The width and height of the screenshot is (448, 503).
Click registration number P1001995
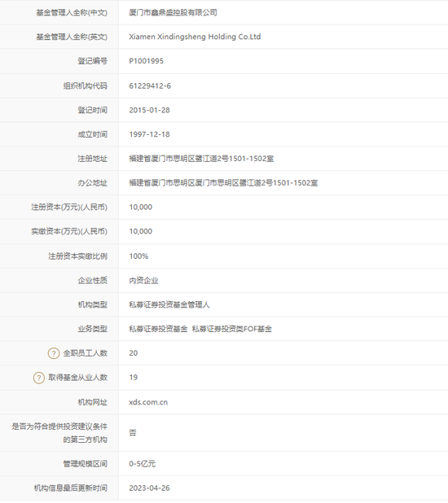pos(146,61)
